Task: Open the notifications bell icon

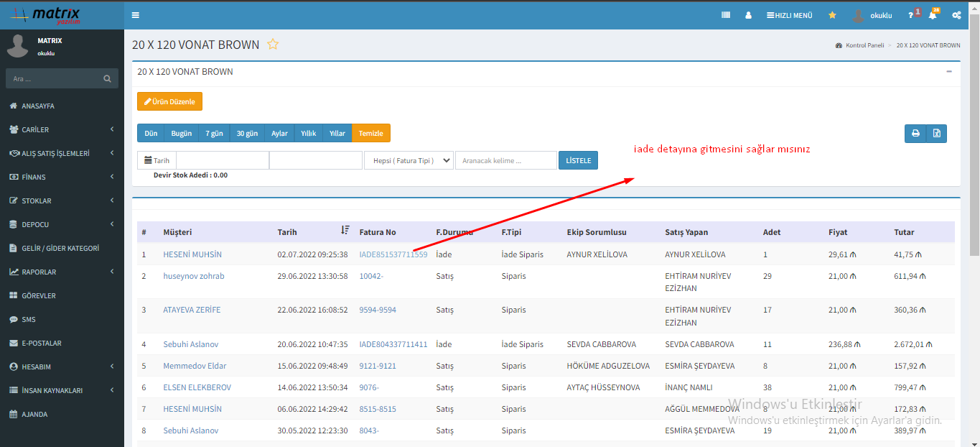Action: coord(933,15)
